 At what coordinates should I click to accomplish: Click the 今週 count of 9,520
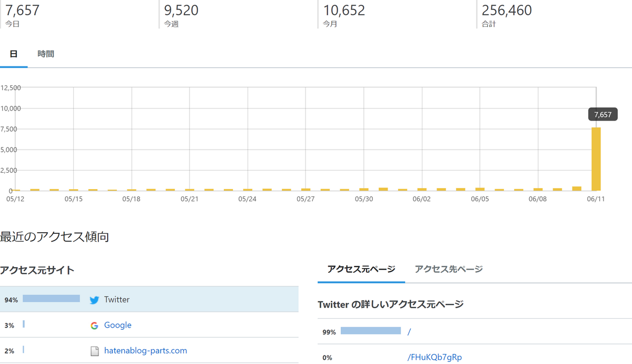(x=181, y=10)
